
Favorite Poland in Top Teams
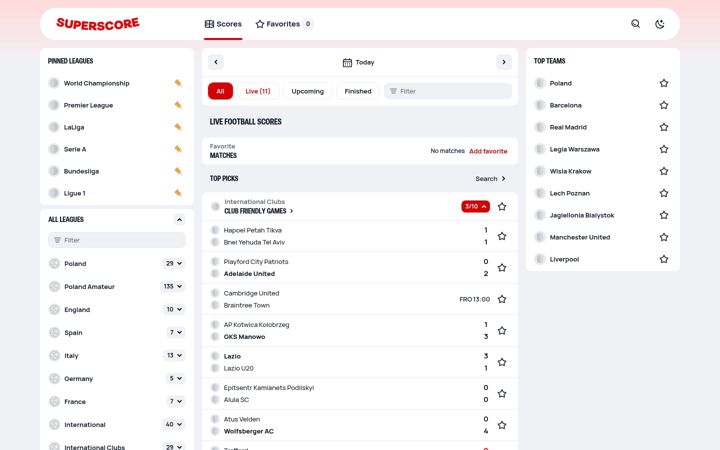pyautogui.click(x=664, y=83)
